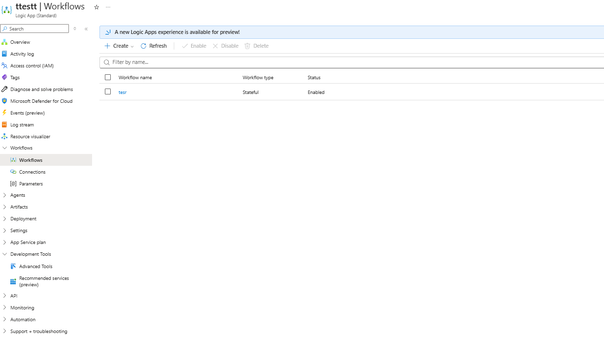
Task: Click the Enabled status of tesr
Action: 316,92
